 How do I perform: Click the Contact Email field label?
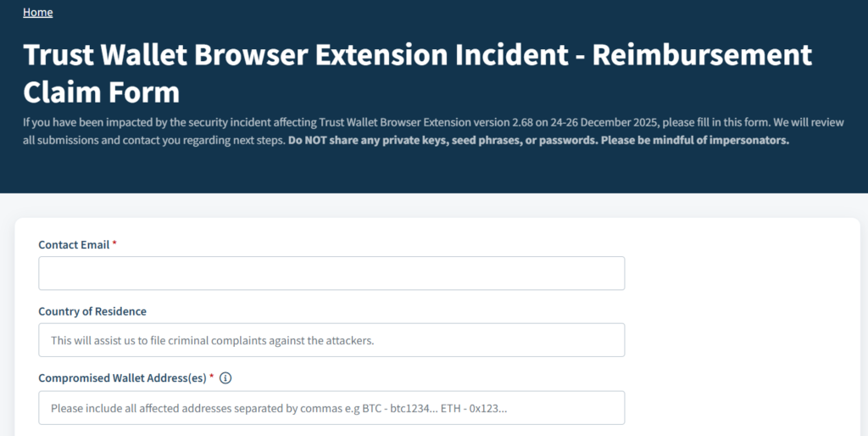(74, 244)
